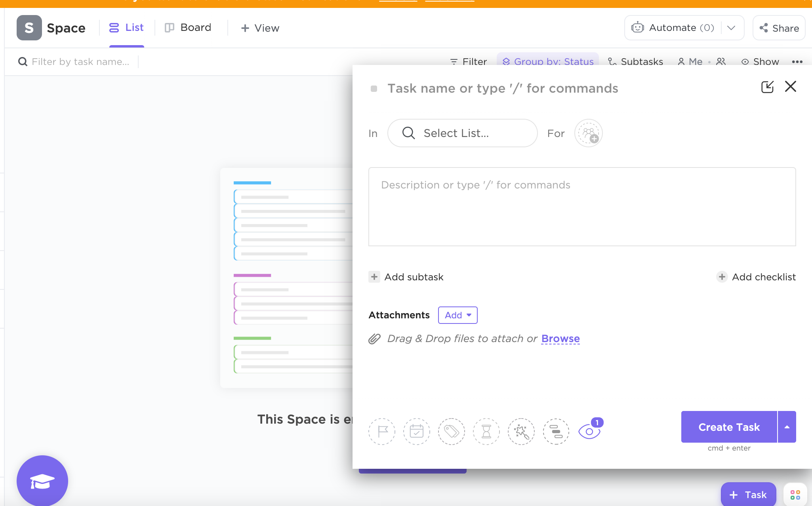
Task: Toggle the Me filter
Action: (690, 62)
